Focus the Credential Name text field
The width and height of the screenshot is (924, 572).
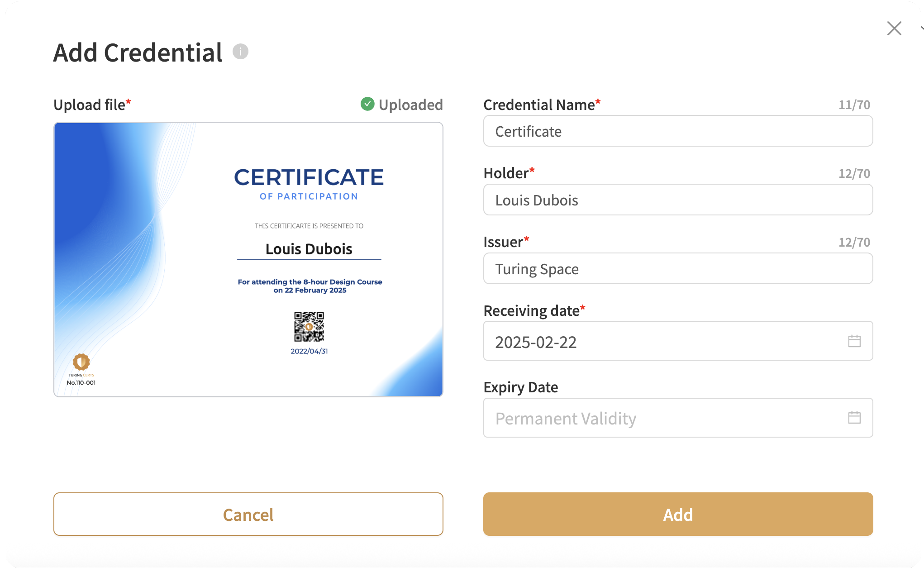click(x=677, y=131)
